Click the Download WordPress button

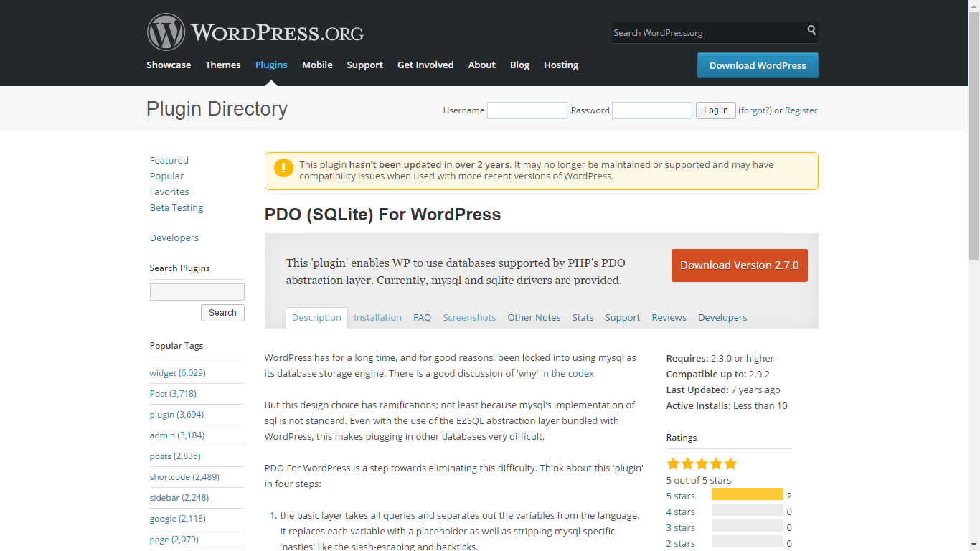[758, 65]
